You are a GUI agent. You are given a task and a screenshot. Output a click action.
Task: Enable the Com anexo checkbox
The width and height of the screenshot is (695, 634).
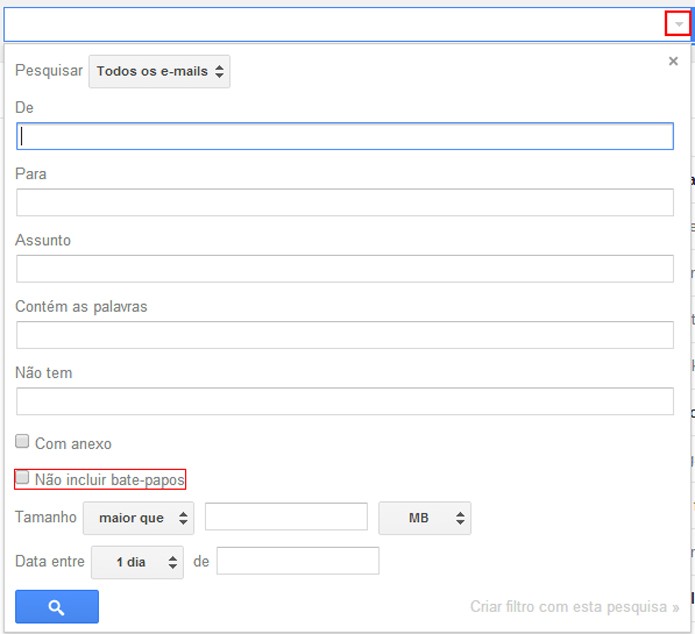[22, 442]
